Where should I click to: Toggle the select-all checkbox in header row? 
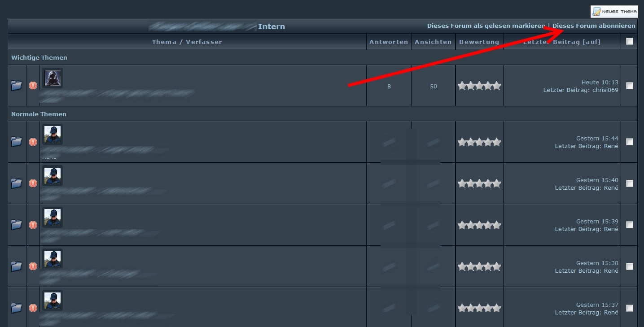tap(630, 42)
